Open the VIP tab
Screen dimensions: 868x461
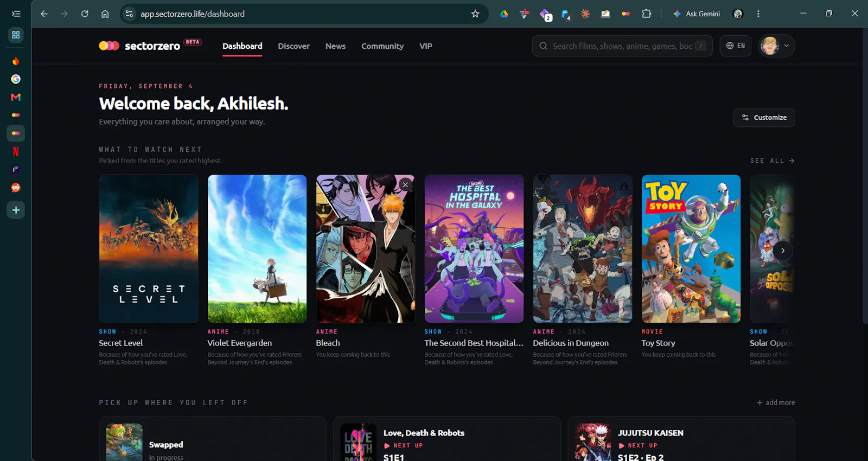(426, 46)
